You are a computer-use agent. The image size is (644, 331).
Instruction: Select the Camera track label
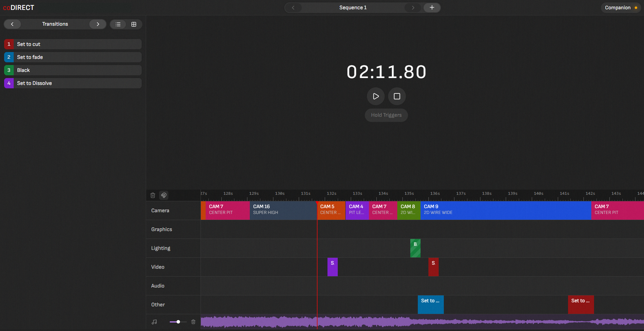[160, 211]
